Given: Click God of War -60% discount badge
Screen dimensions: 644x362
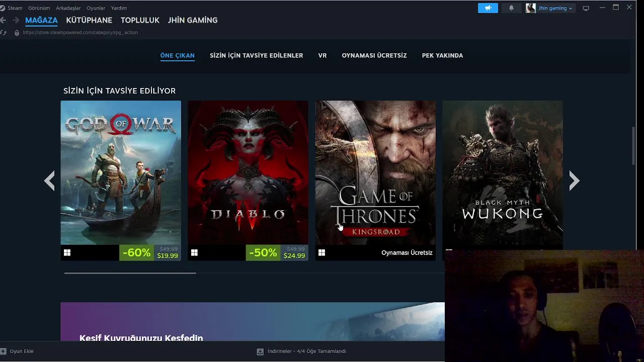Looking at the screenshot, I should pos(136,253).
